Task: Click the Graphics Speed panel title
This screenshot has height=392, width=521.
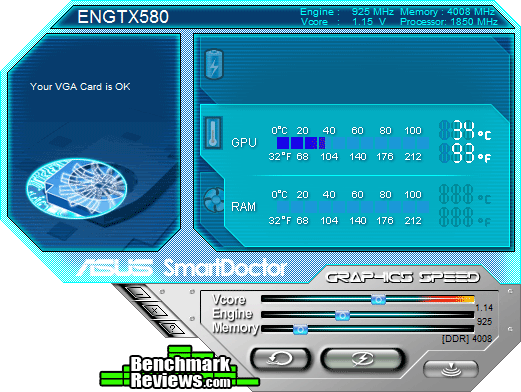Action: click(403, 277)
